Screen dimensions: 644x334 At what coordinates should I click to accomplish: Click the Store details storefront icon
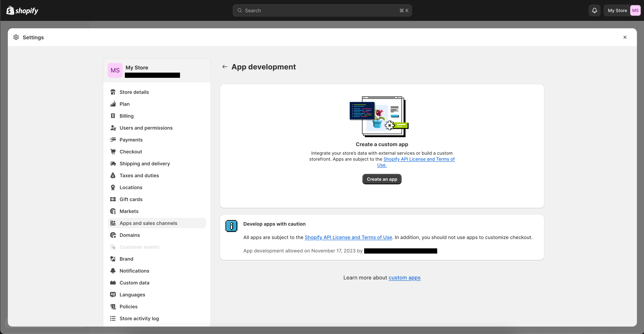coord(113,92)
